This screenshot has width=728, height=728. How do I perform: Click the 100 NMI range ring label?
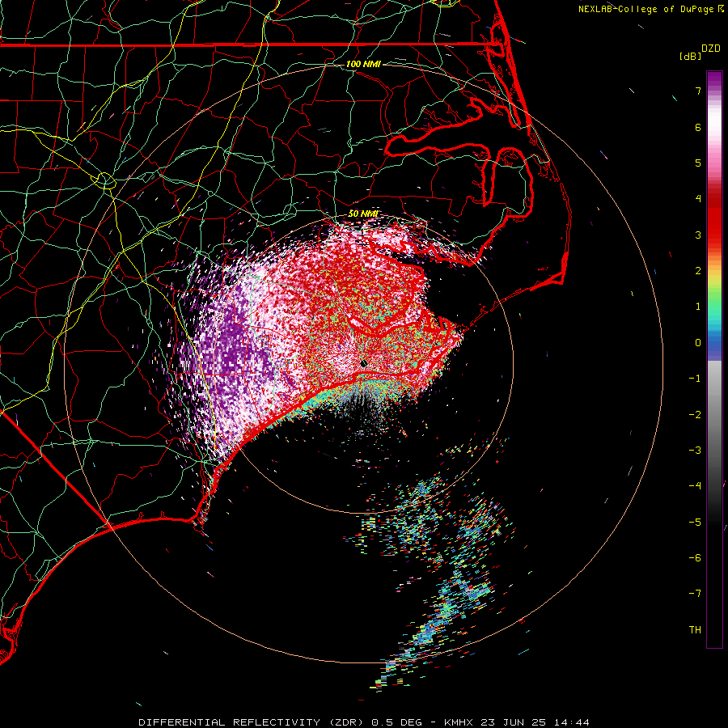[x=363, y=64]
